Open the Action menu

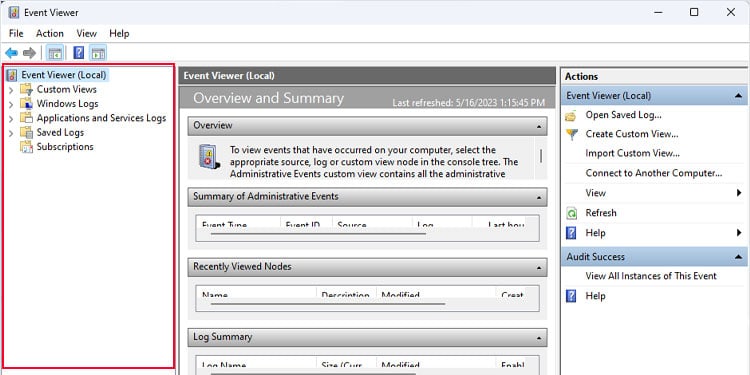50,33
